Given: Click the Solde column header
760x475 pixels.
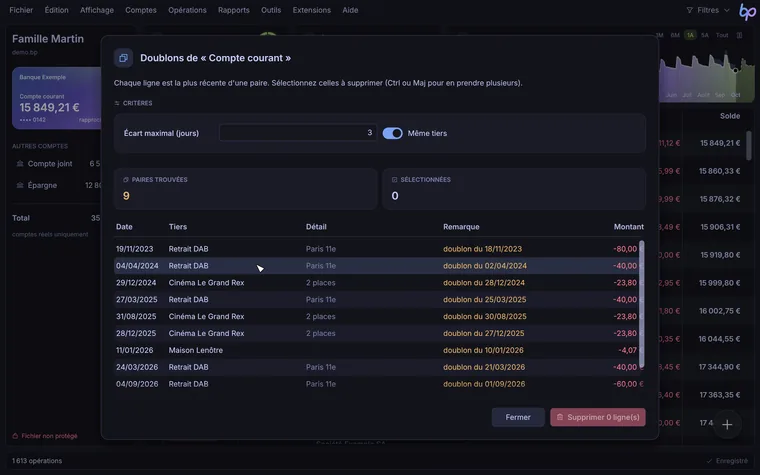Looking at the screenshot, I should click(729, 116).
